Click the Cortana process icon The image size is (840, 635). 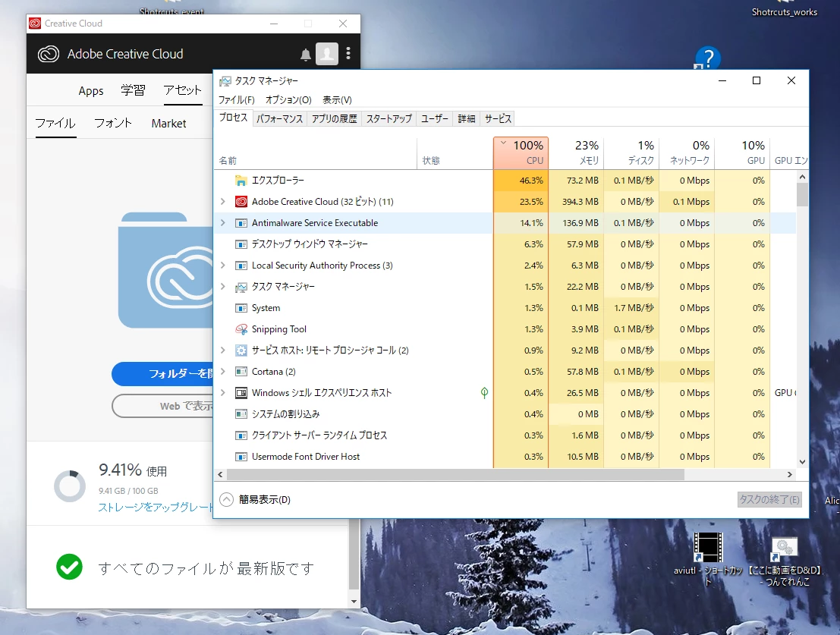tap(241, 372)
